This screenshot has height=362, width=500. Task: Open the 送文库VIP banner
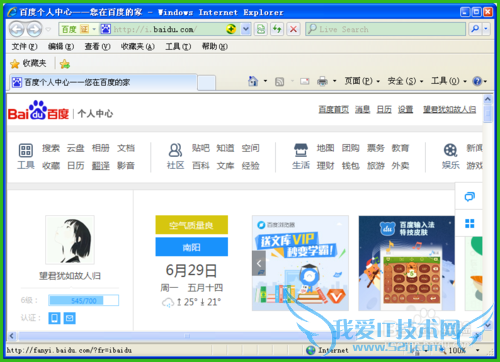300,263
